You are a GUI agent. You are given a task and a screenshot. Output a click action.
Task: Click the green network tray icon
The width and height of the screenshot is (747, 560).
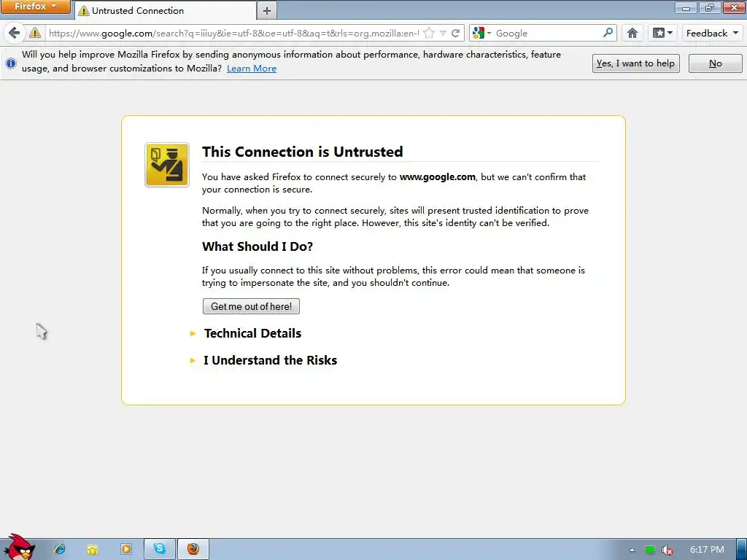[x=649, y=550]
